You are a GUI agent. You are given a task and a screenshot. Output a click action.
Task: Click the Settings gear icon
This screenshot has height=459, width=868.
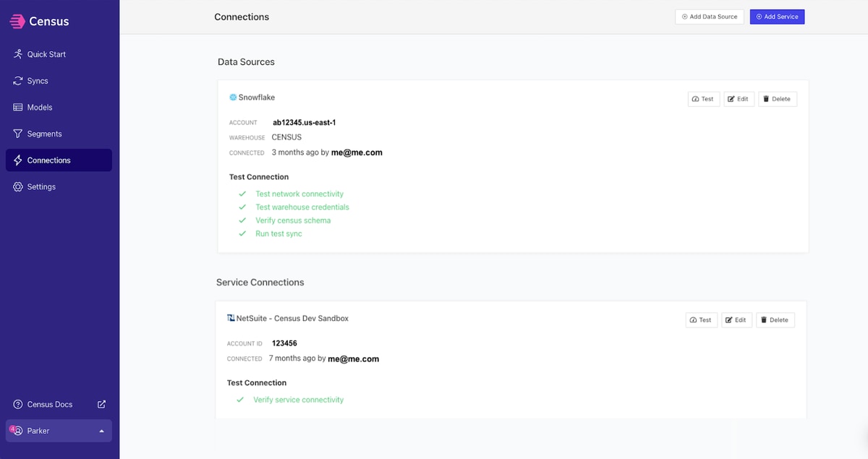tap(18, 186)
